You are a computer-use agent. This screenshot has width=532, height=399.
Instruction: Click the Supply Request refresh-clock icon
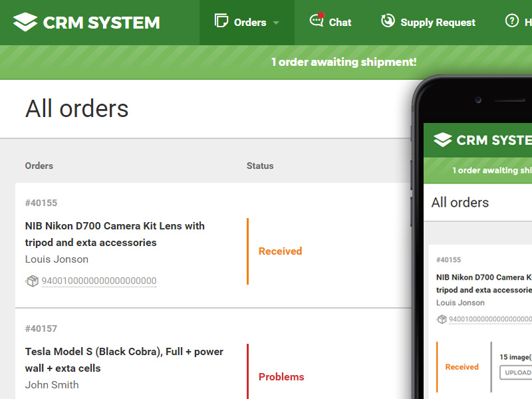pyautogui.click(x=388, y=21)
